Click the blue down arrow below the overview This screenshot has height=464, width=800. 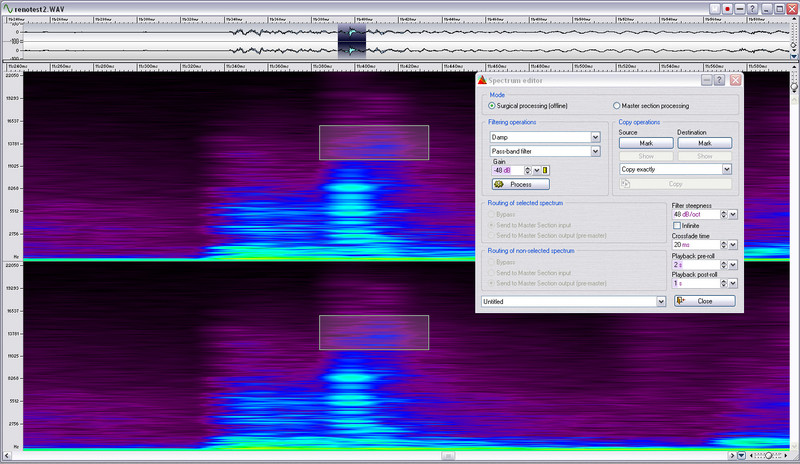point(793,56)
